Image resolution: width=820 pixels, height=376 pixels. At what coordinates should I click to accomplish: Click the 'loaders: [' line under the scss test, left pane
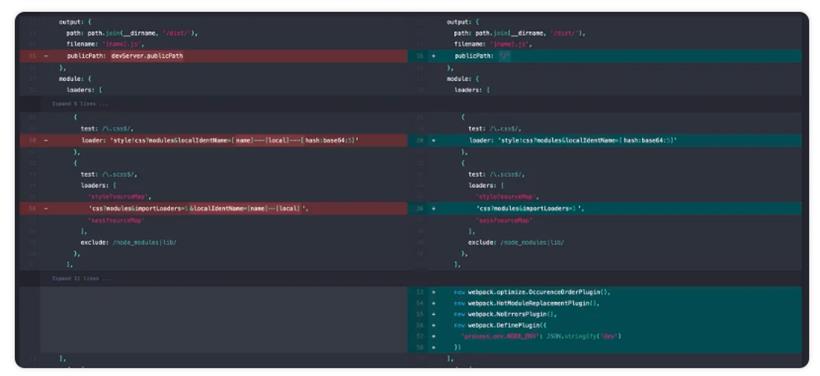[99, 186]
